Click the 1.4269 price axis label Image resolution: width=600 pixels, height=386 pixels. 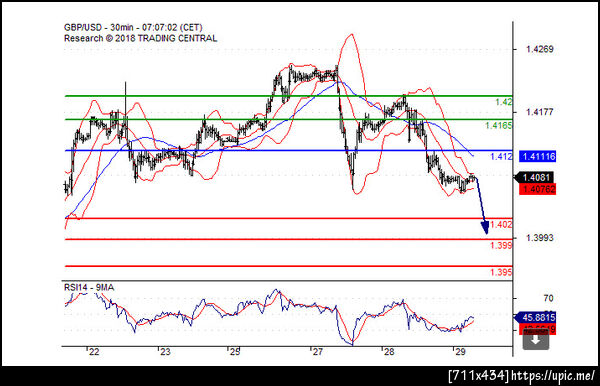540,49
